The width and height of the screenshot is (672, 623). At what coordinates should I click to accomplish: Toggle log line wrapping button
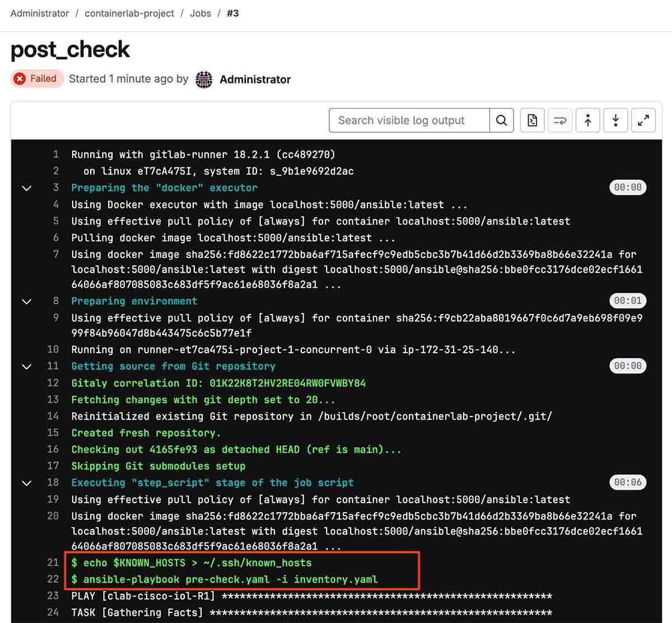coord(559,120)
